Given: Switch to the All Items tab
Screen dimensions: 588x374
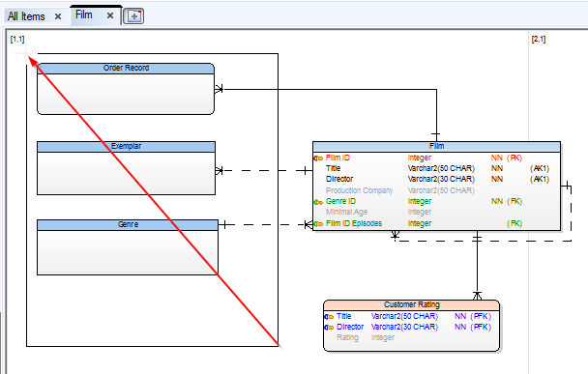Looking at the screenshot, I should (26, 16).
